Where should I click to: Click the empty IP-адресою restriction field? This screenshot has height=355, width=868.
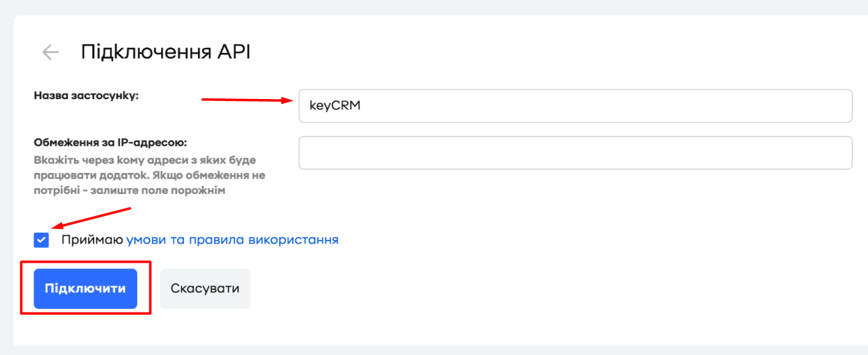(575, 153)
